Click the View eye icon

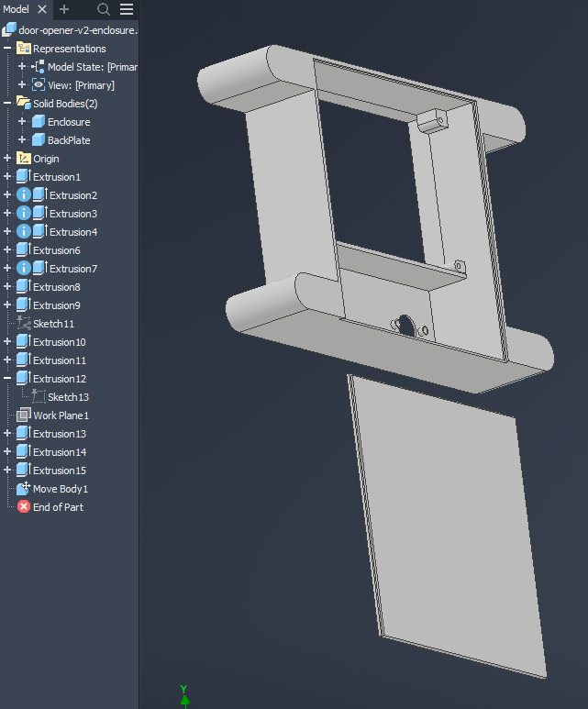tap(39, 84)
